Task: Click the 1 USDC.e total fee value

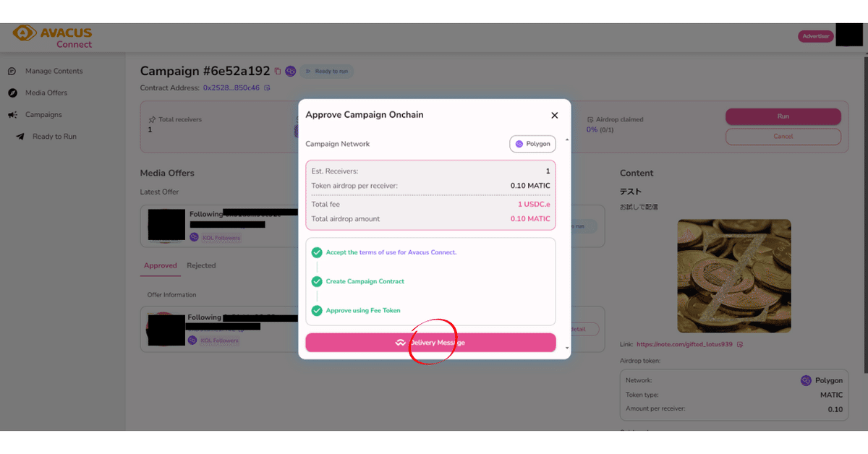Action: tap(534, 205)
